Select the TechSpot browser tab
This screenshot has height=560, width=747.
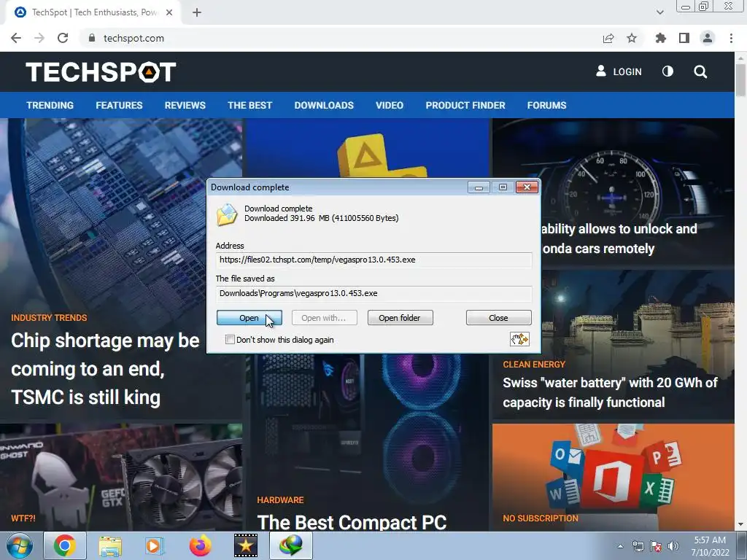pyautogui.click(x=93, y=13)
